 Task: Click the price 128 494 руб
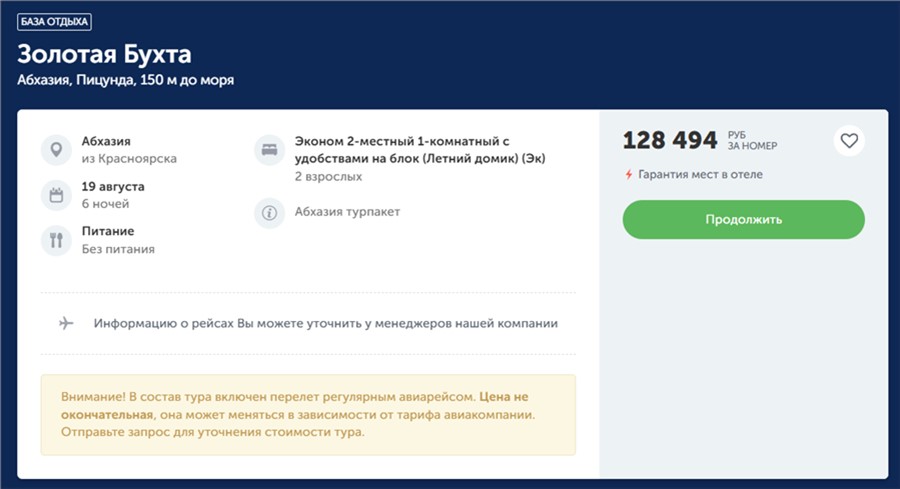tap(670, 140)
